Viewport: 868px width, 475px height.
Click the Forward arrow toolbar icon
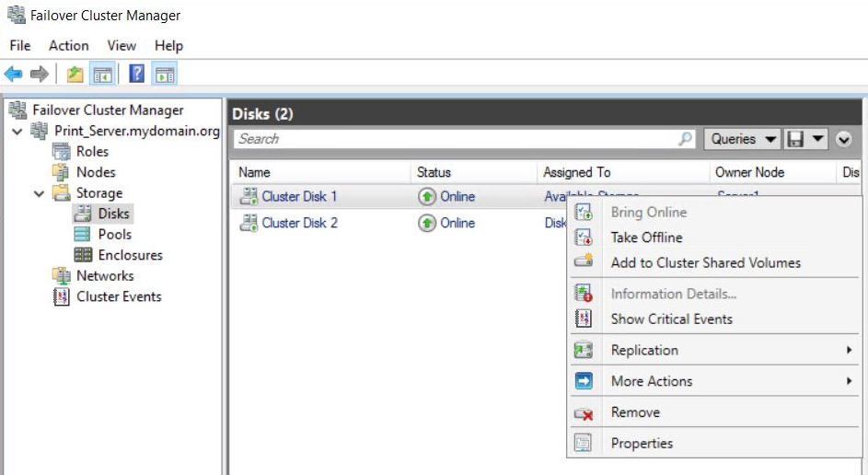[40, 74]
